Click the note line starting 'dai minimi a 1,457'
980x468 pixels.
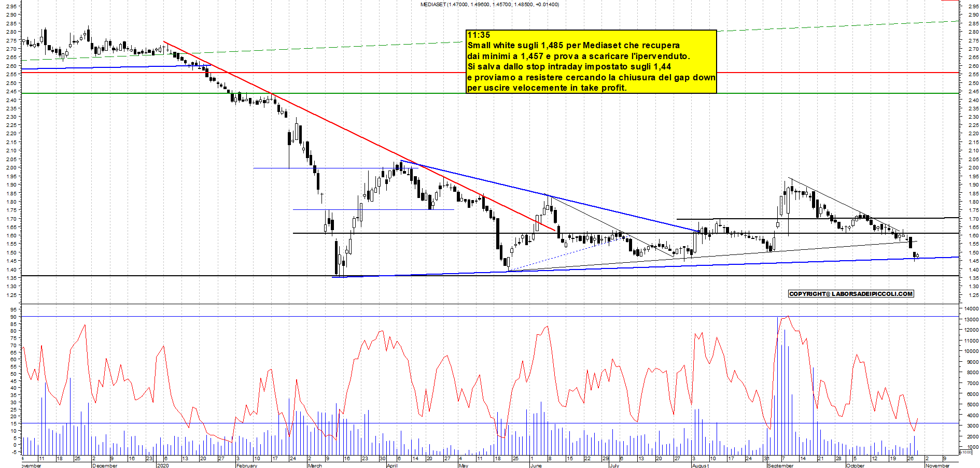click(579, 56)
